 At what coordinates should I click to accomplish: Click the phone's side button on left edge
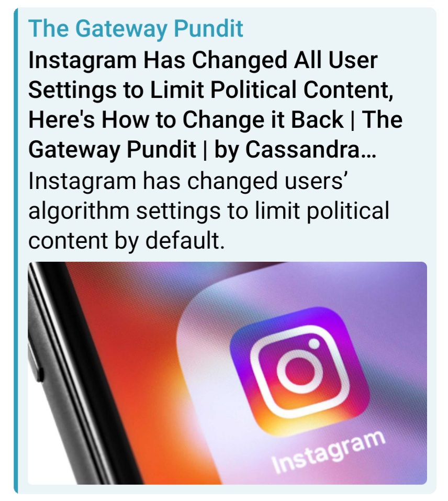click(40, 375)
